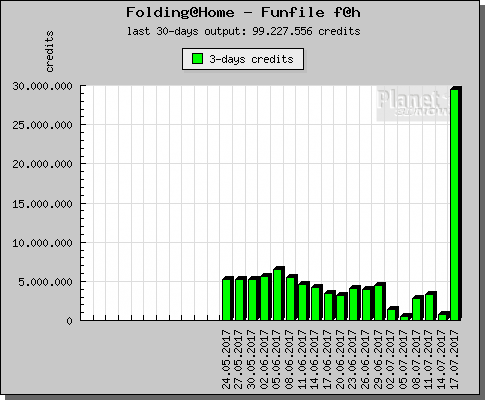The height and width of the screenshot is (400, 485).
Task: Click the bar for 29.06.2017
Action: (379, 303)
